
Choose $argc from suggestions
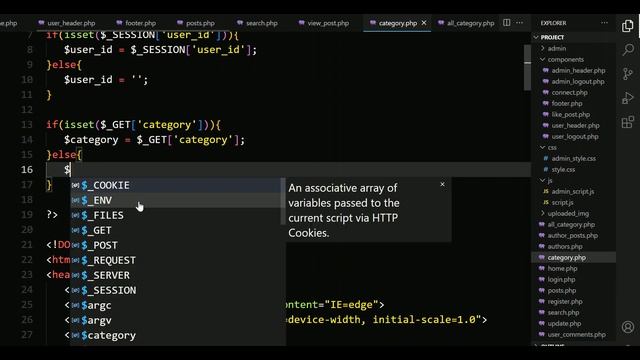coord(176,305)
